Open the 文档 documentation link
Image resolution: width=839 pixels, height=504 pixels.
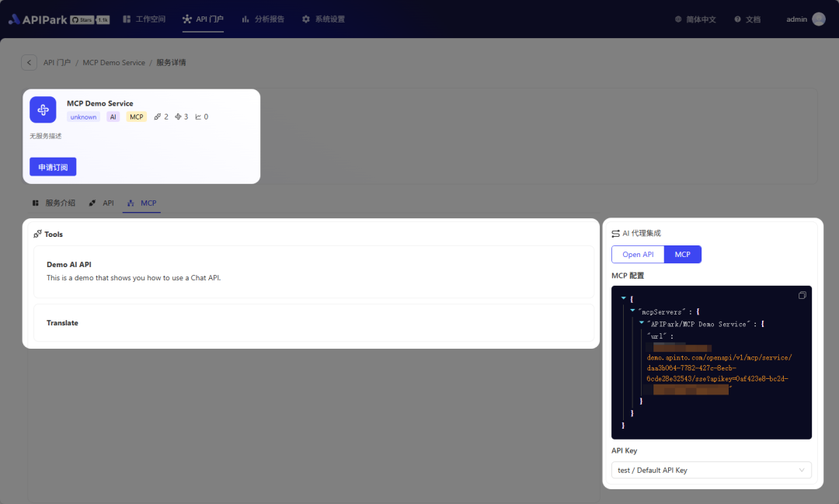747,19
